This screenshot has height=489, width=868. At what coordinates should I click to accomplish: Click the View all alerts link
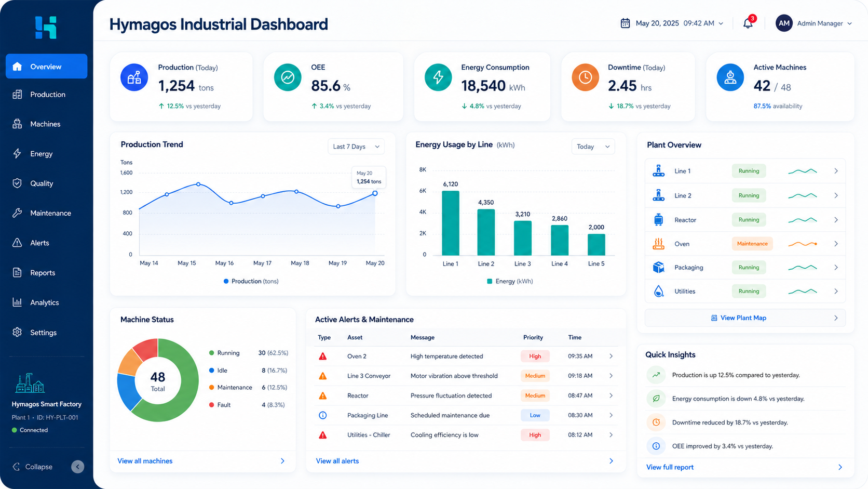tap(337, 461)
